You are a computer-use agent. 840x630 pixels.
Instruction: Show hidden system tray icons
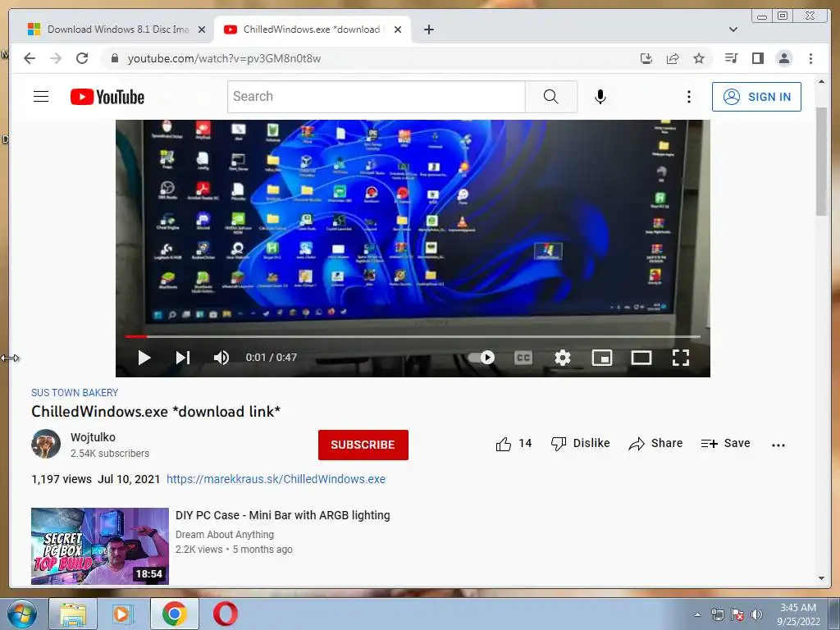697,614
